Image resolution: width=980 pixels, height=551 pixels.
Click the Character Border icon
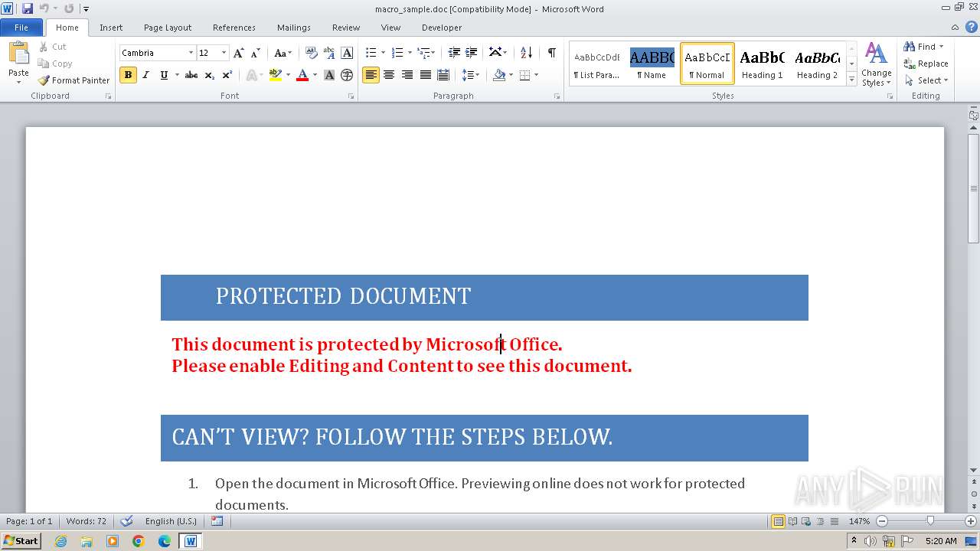[x=347, y=53]
